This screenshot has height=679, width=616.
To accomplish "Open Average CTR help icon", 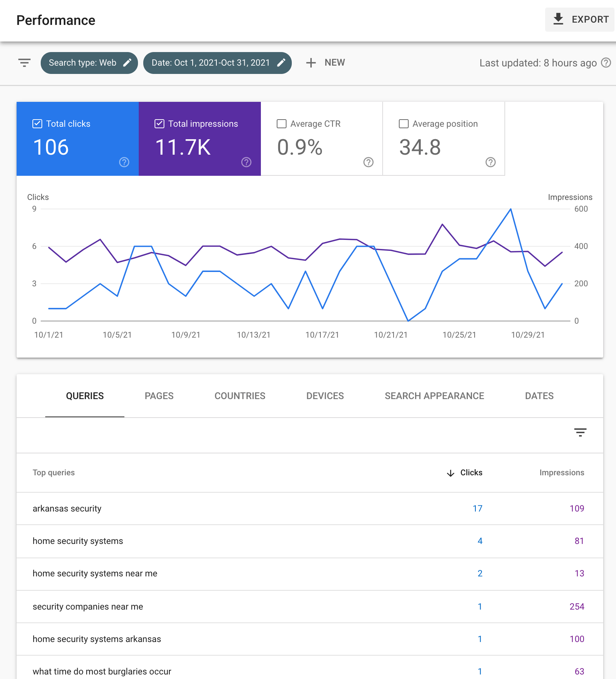I will [x=368, y=162].
